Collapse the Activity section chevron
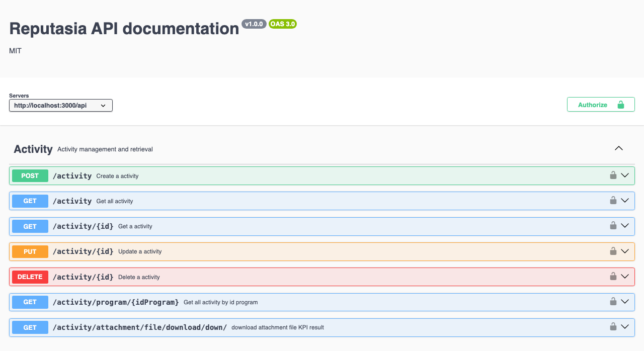This screenshot has height=351, width=644. (619, 148)
